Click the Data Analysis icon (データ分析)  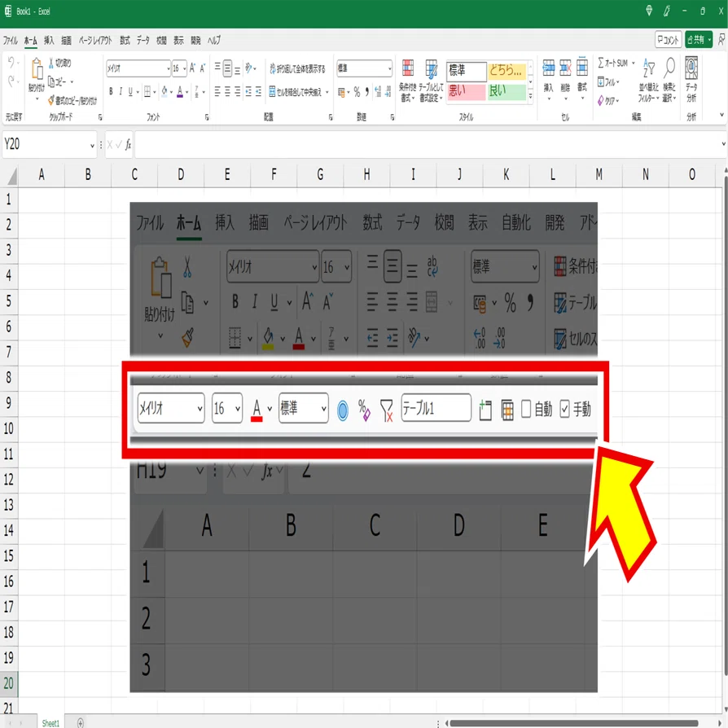(x=691, y=79)
